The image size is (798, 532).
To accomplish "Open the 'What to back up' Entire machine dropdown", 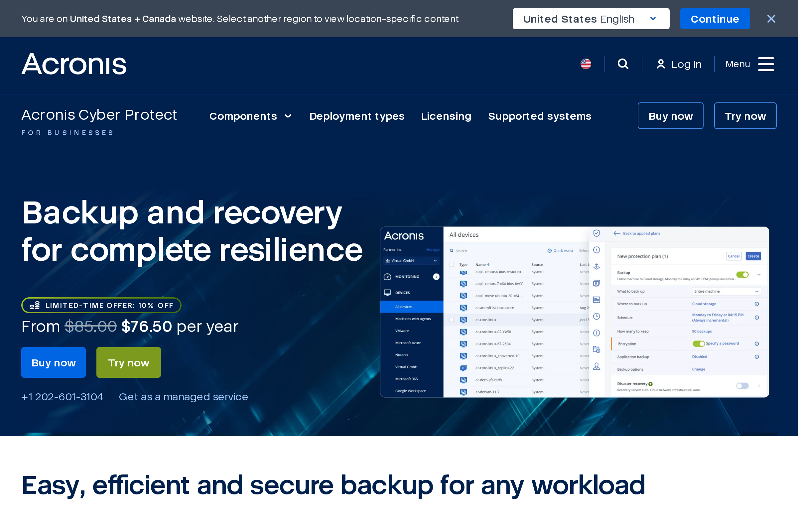I will pyautogui.click(x=727, y=291).
